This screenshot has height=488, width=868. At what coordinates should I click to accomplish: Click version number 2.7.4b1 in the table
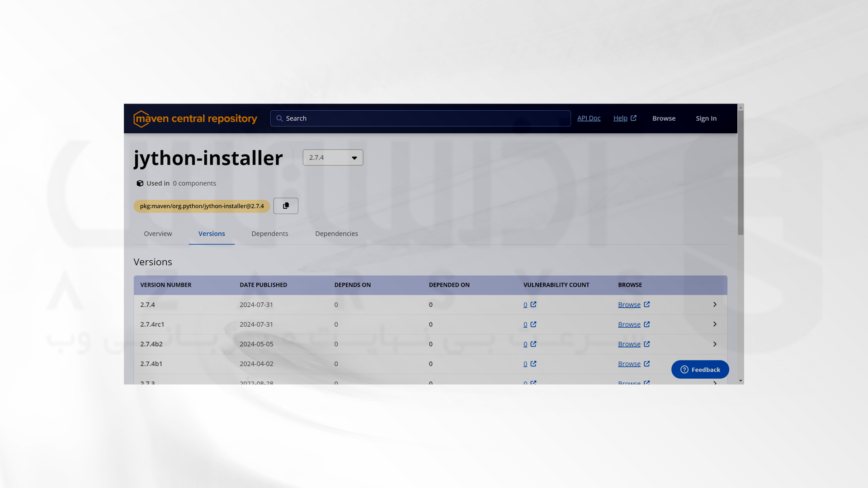click(x=151, y=364)
